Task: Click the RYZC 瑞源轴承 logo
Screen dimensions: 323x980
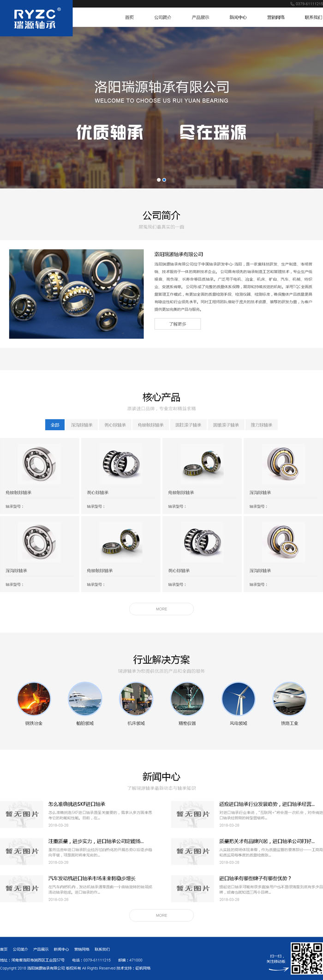Action: tap(36, 18)
